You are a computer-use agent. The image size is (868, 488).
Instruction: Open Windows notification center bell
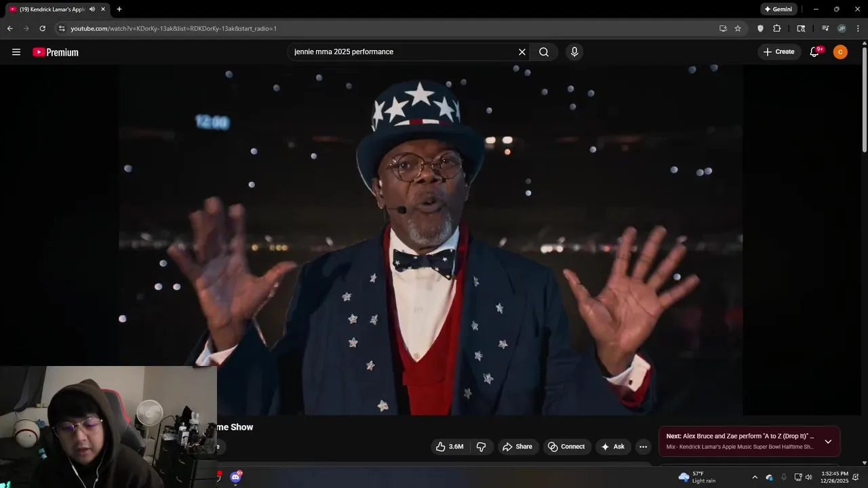pyautogui.click(x=856, y=477)
